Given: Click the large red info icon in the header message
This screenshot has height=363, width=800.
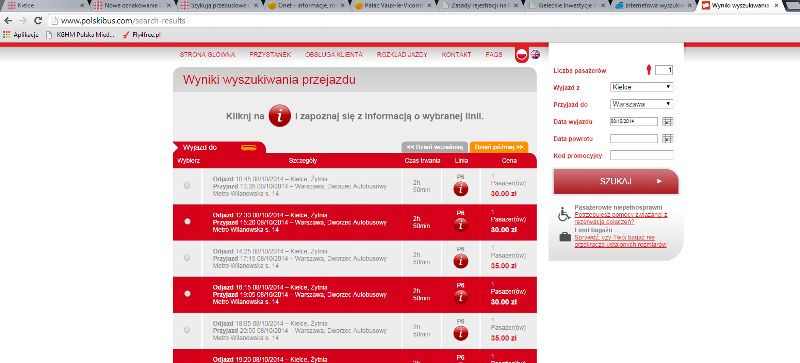Looking at the screenshot, I should click(280, 116).
